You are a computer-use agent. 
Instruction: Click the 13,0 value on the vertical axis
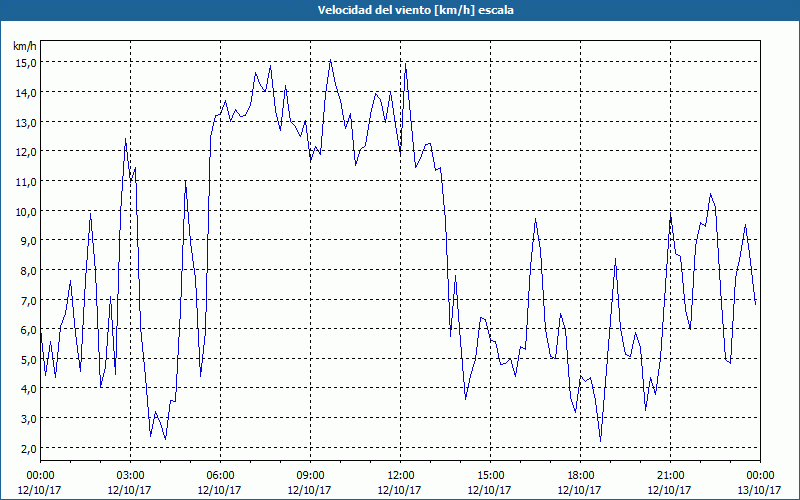(26, 122)
